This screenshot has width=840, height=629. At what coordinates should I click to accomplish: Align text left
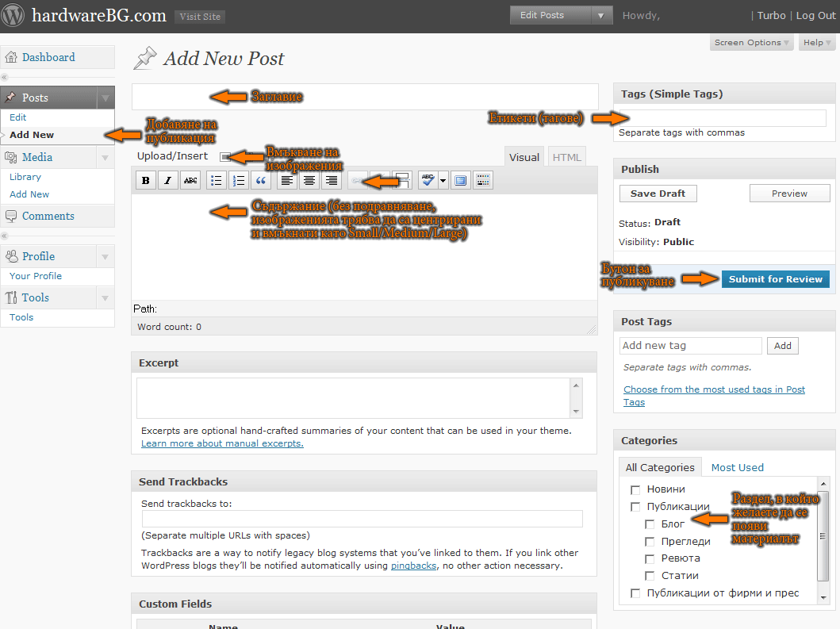(x=286, y=181)
